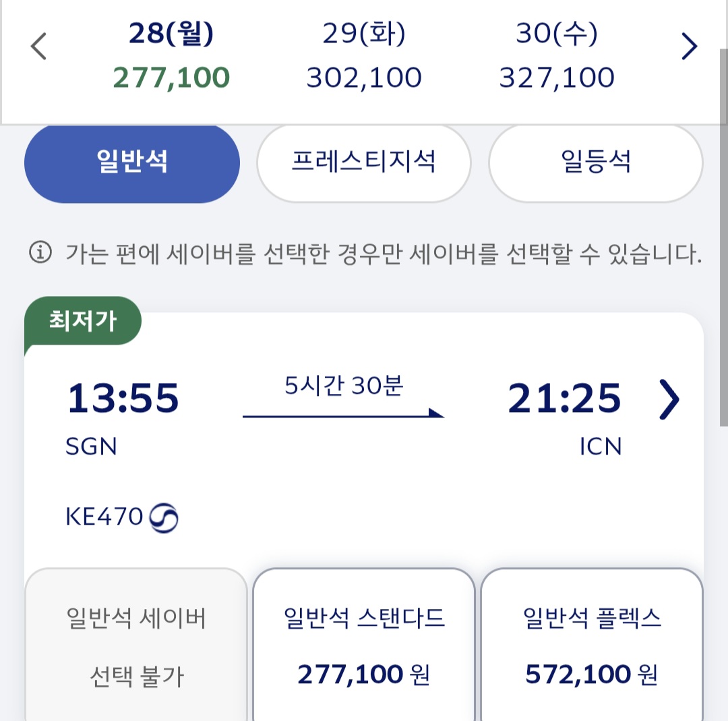Screen dimensions: 728x721
Task: Expand flight details with the chevron arrow
Action: (x=669, y=399)
